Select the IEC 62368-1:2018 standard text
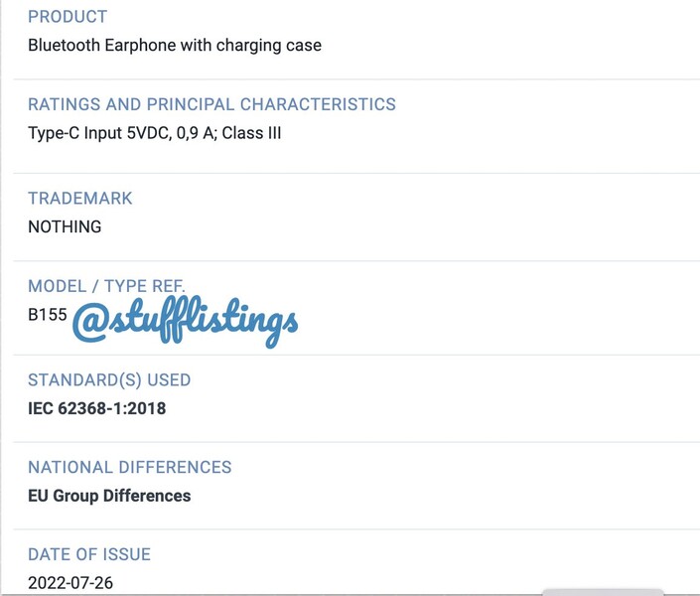Screen dimensions: 700x596 (97, 408)
